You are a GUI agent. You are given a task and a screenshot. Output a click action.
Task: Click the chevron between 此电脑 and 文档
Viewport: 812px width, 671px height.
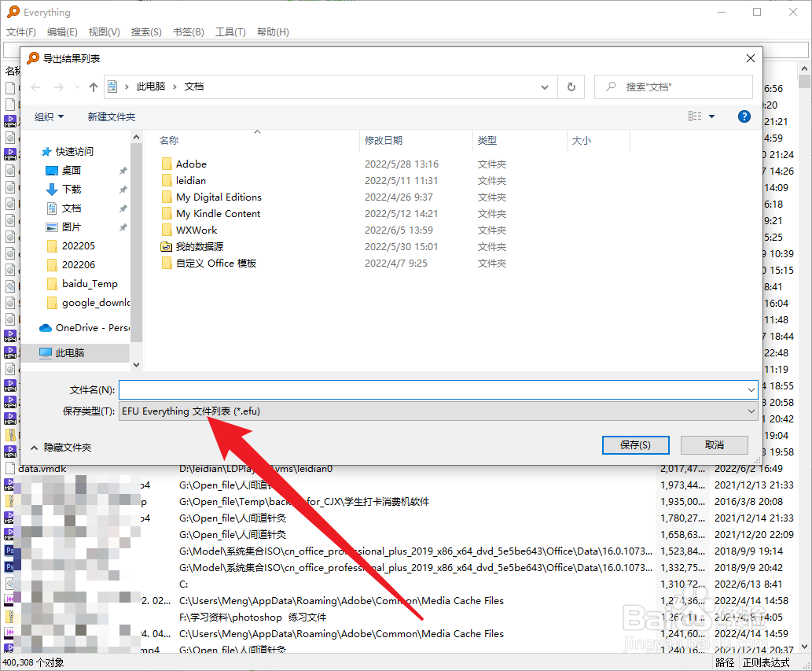[x=175, y=87]
